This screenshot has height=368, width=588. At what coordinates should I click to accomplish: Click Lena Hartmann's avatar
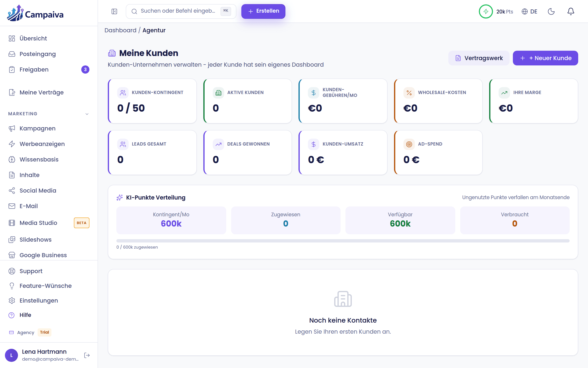click(11, 355)
